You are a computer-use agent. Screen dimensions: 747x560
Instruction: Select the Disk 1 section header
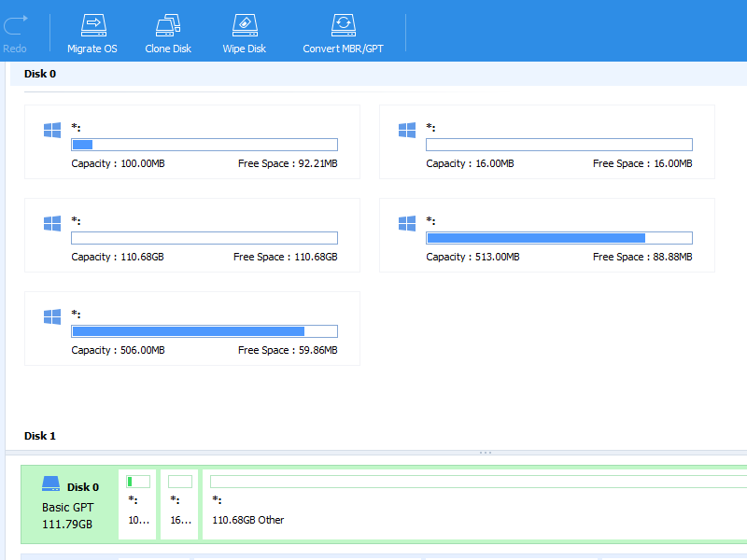point(40,436)
